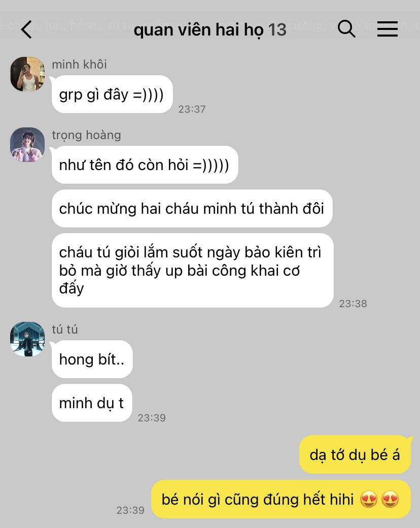The height and width of the screenshot is (528, 420).
Task: Open tú tú's profile avatar
Action: coord(27,339)
